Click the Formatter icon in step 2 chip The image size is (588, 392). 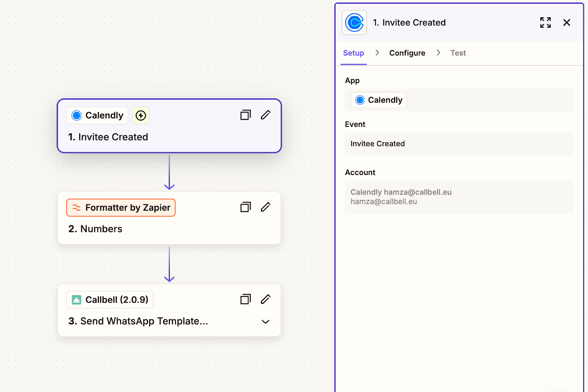coord(76,208)
